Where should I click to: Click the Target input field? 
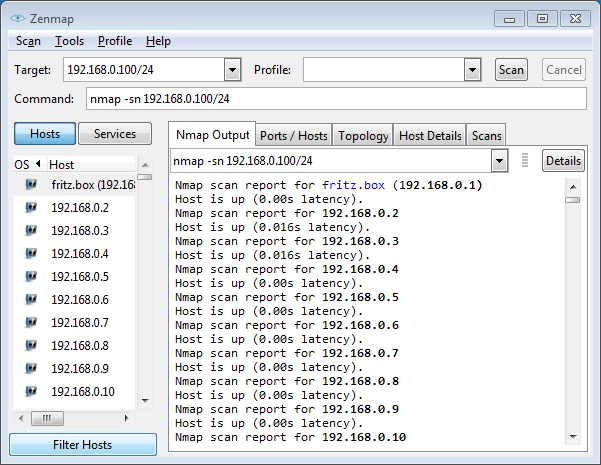[x=144, y=70]
